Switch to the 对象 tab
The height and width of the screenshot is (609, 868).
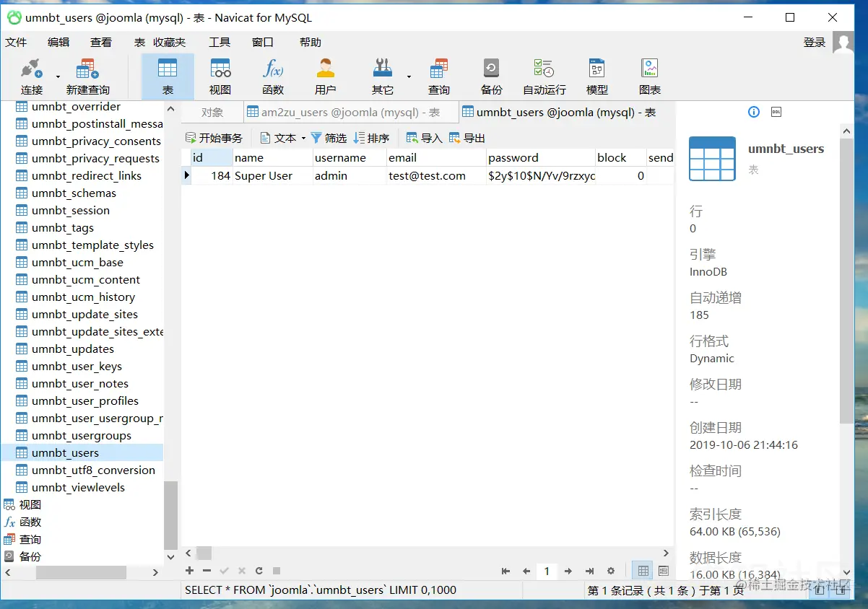pos(212,112)
